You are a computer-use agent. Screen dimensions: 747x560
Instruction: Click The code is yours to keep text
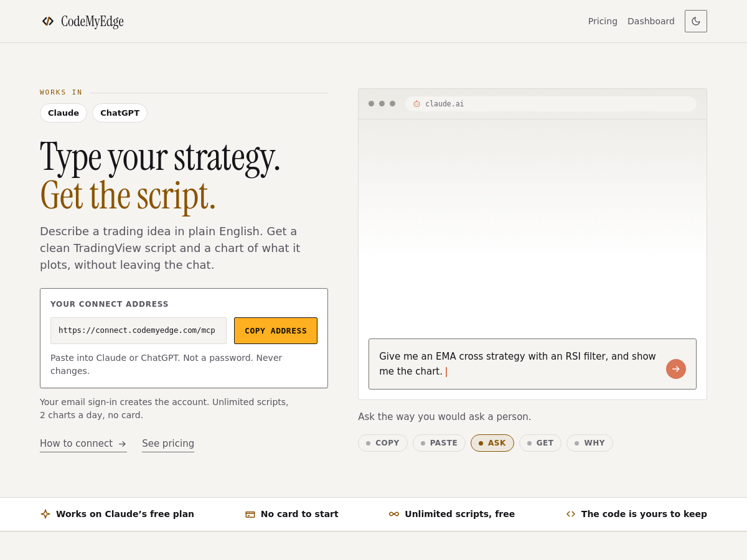[x=644, y=514]
